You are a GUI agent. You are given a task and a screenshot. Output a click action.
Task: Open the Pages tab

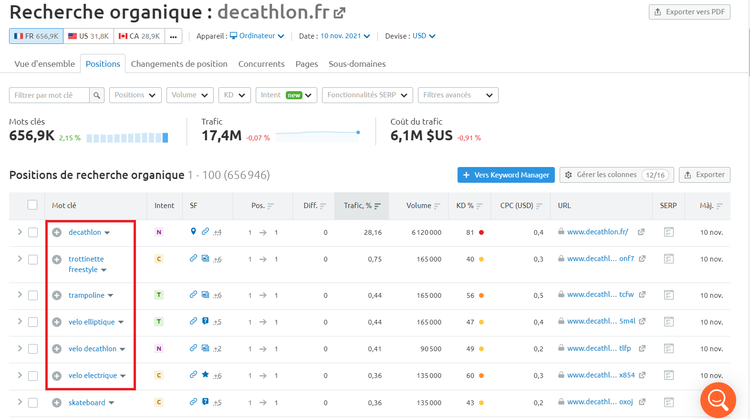[x=307, y=64]
